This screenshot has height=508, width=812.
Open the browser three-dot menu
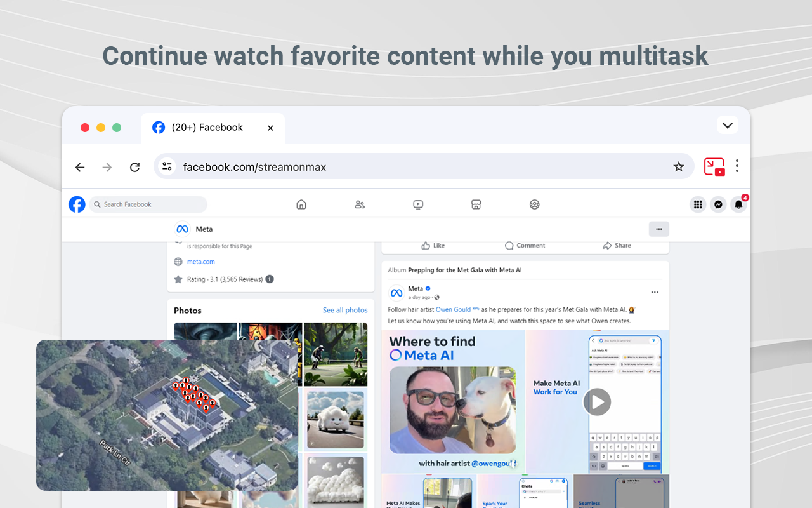[x=737, y=166]
